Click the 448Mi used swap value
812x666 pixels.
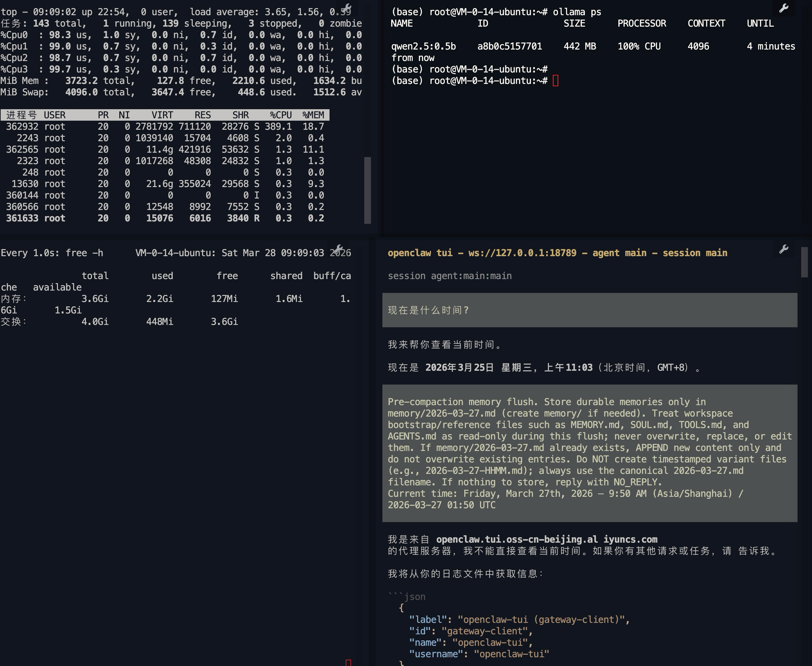pos(160,322)
